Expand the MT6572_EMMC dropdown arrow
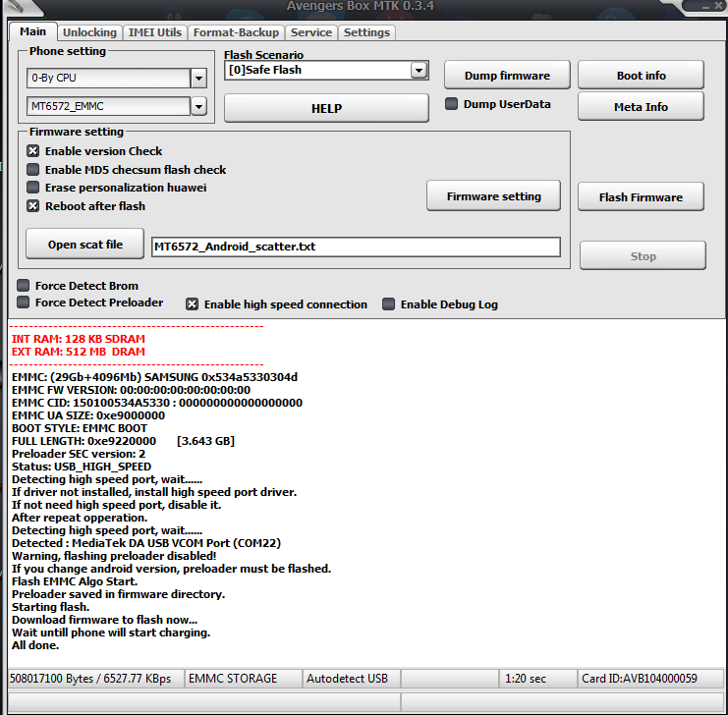728x715 pixels. (x=198, y=106)
